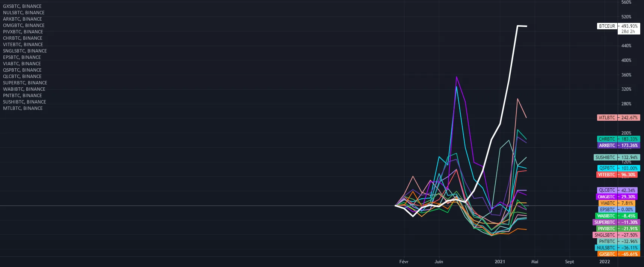Click the OMGBTC 29.30% scale label
The height and width of the screenshot is (267, 644).
pos(617,197)
